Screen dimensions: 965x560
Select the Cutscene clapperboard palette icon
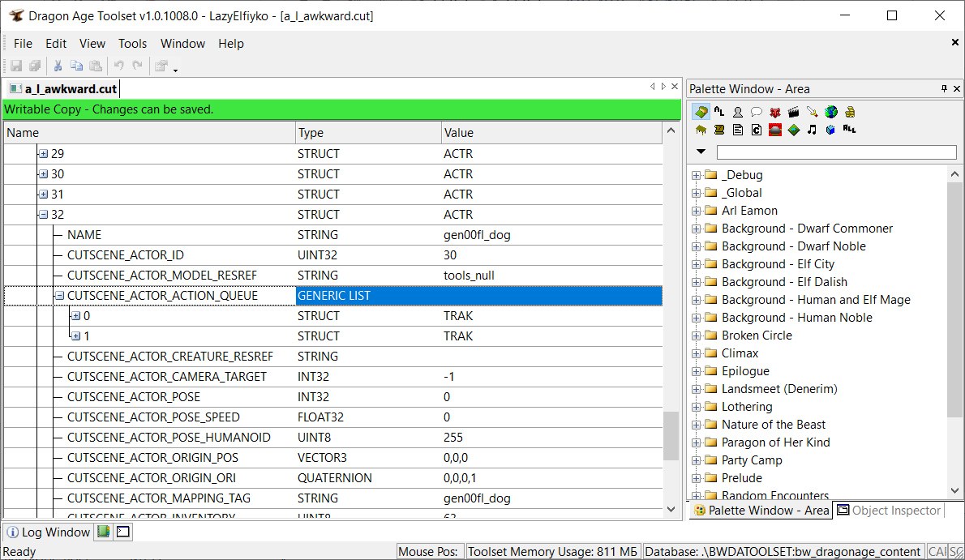pos(793,111)
